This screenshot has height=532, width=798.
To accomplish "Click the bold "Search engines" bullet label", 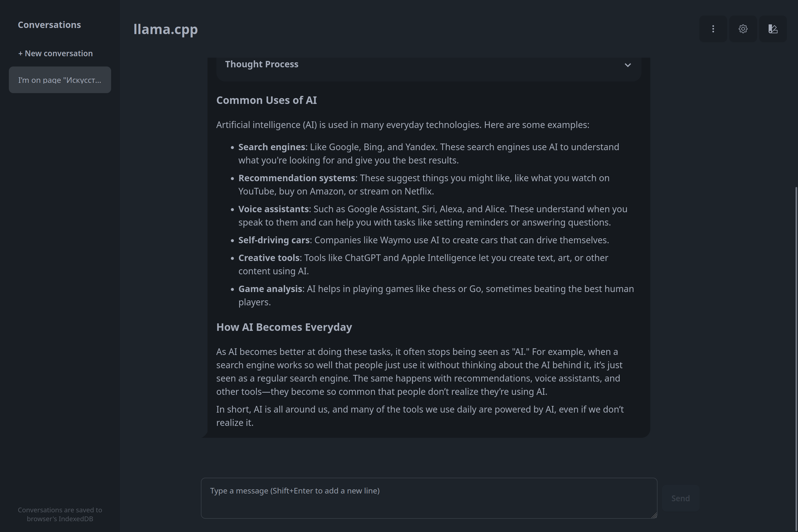I will [x=272, y=147].
